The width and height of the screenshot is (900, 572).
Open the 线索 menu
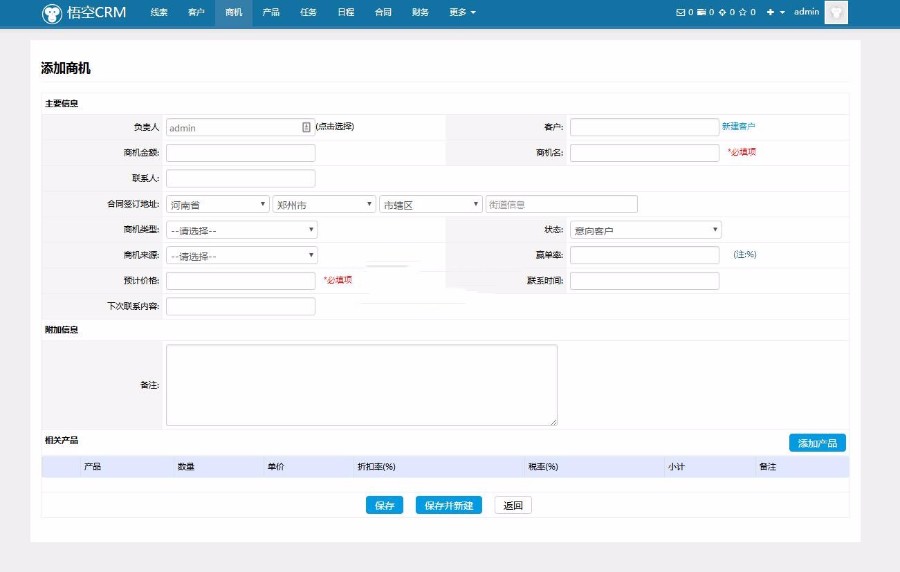[x=159, y=12]
